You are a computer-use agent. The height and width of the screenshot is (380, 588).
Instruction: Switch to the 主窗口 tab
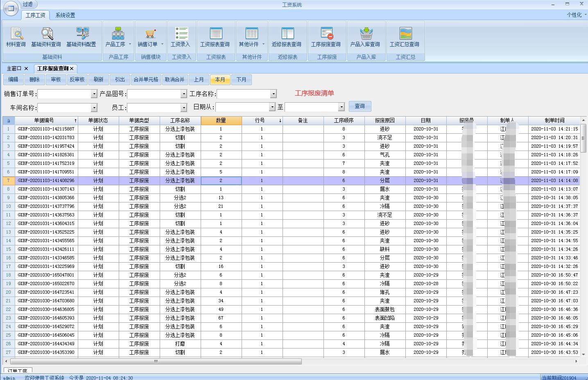[14, 68]
